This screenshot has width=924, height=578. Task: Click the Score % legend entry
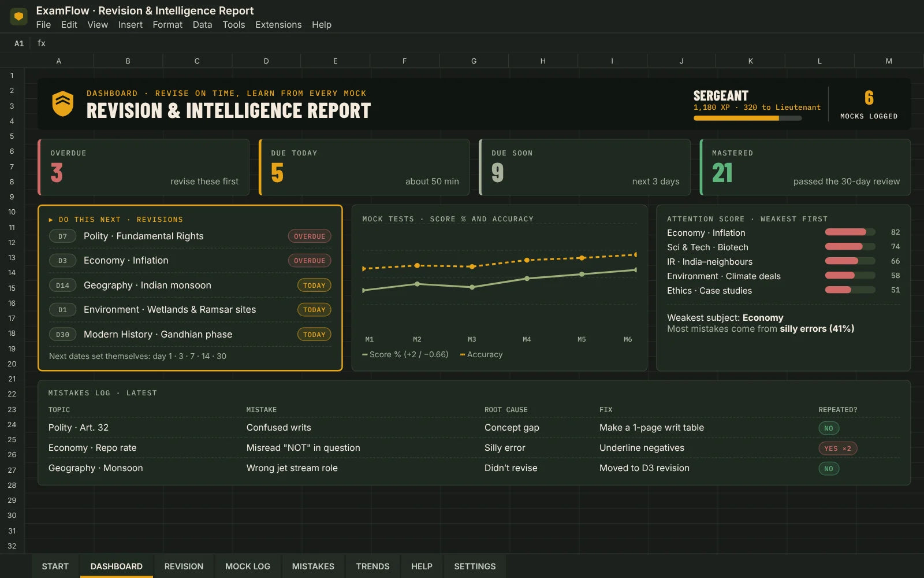405,354
